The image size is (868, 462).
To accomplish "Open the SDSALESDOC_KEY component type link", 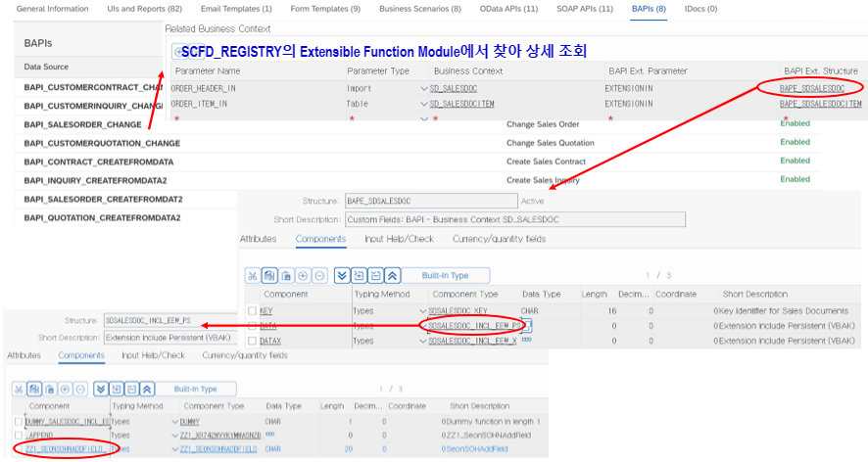I will coord(458,311).
